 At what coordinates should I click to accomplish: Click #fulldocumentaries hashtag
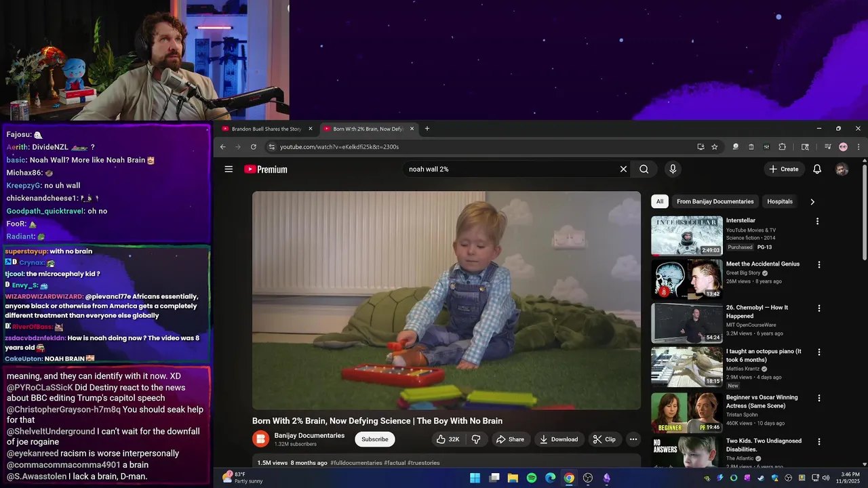pyautogui.click(x=356, y=463)
